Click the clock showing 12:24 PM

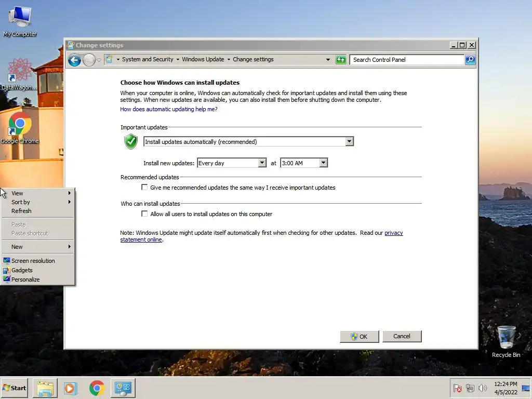pyautogui.click(x=506, y=384)
